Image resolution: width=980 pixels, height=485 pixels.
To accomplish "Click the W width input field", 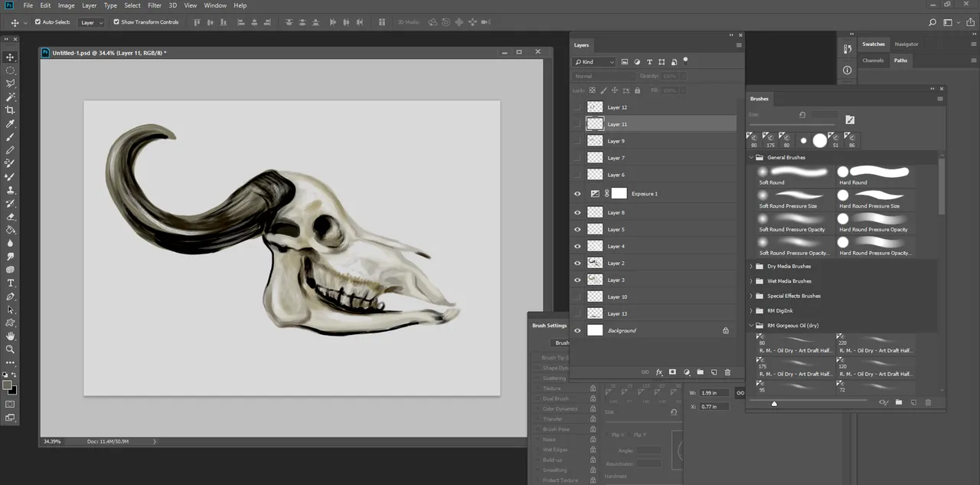I will pos(714,393).
